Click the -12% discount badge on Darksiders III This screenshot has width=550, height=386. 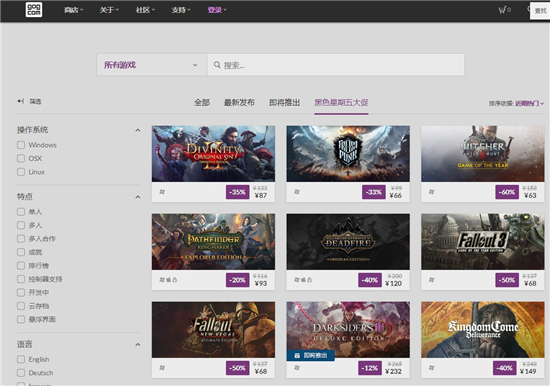[370, 368]
